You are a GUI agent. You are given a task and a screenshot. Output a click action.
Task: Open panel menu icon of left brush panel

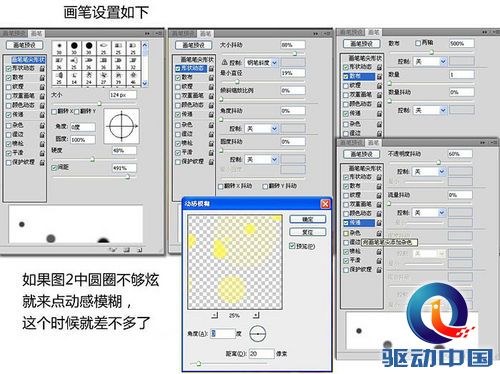[158, 34]
